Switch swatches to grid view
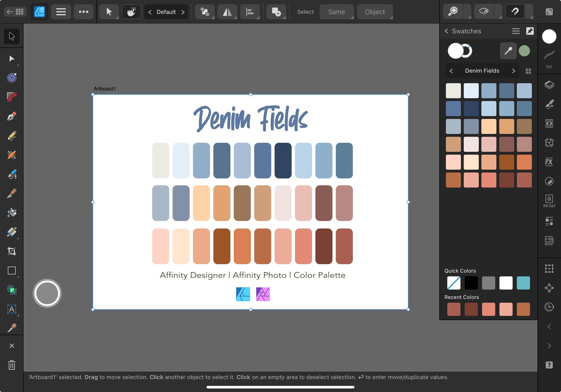Image resolution: width=561 pixels, height=392 pixels. tap(529, 71)
